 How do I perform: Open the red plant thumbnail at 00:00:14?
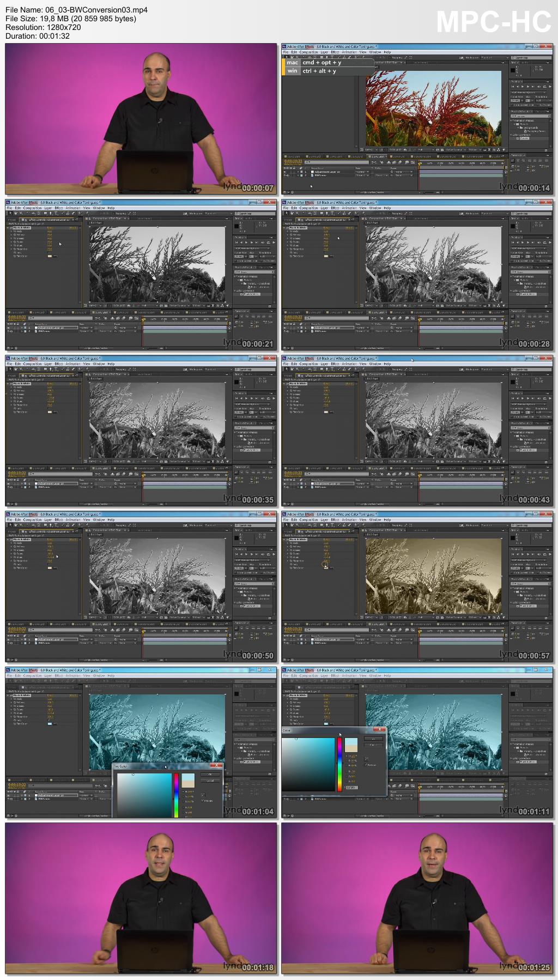pyautogui.click(x=417, y=118)
